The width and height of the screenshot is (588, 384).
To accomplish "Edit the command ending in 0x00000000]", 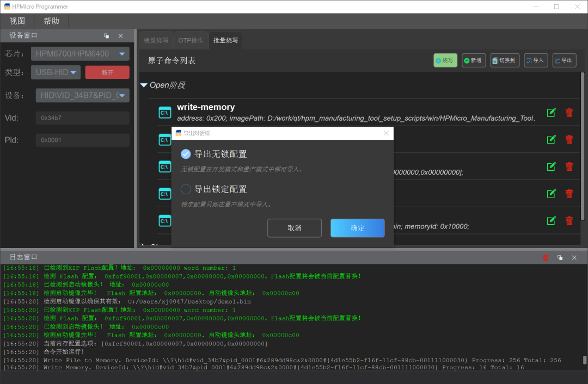I will 551,166.
